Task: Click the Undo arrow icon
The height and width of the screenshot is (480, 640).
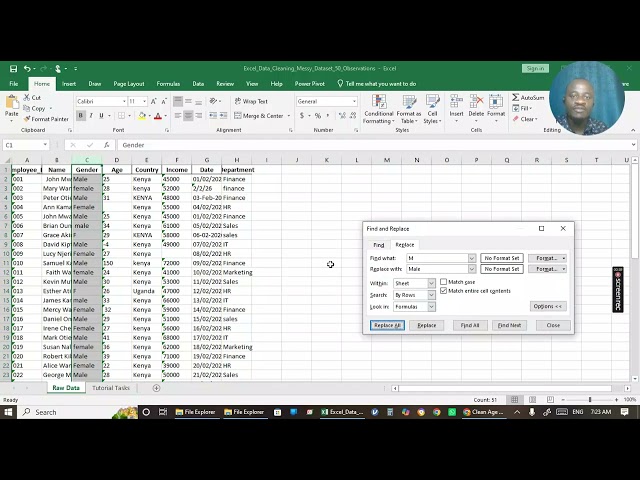Action: tap(27, 69)
